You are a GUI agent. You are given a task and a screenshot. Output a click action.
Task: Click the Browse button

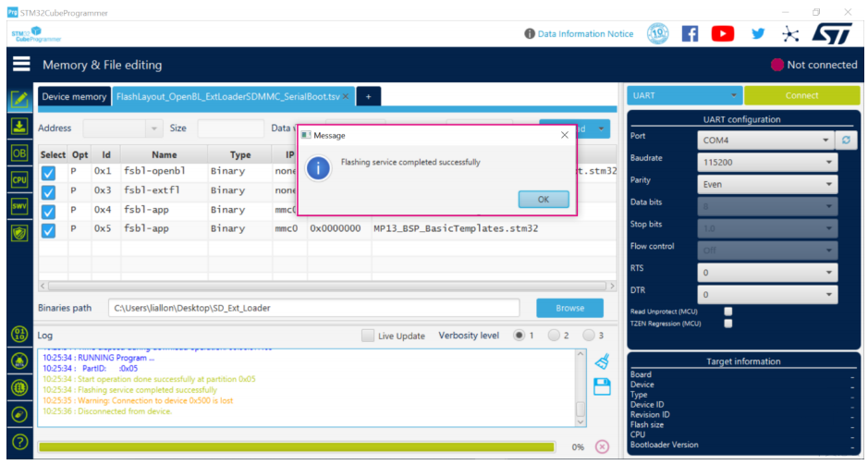pyautogui.click(x=570, y=308)
